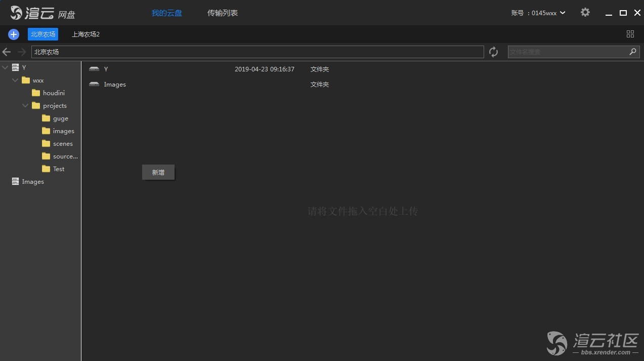Click the file name search field
The height and width of the screenshot is (361, 644).
pyautogui.click(x=567, y=52)
